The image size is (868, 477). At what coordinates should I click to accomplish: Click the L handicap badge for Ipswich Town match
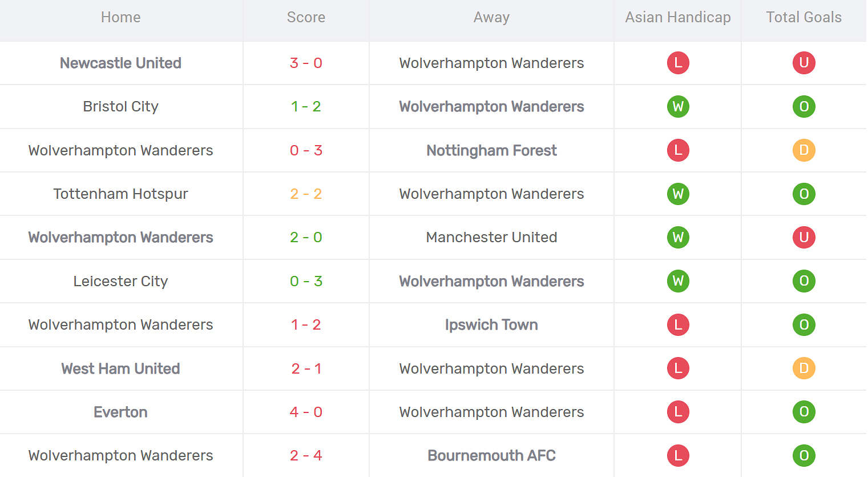click(x=678, y=324)
